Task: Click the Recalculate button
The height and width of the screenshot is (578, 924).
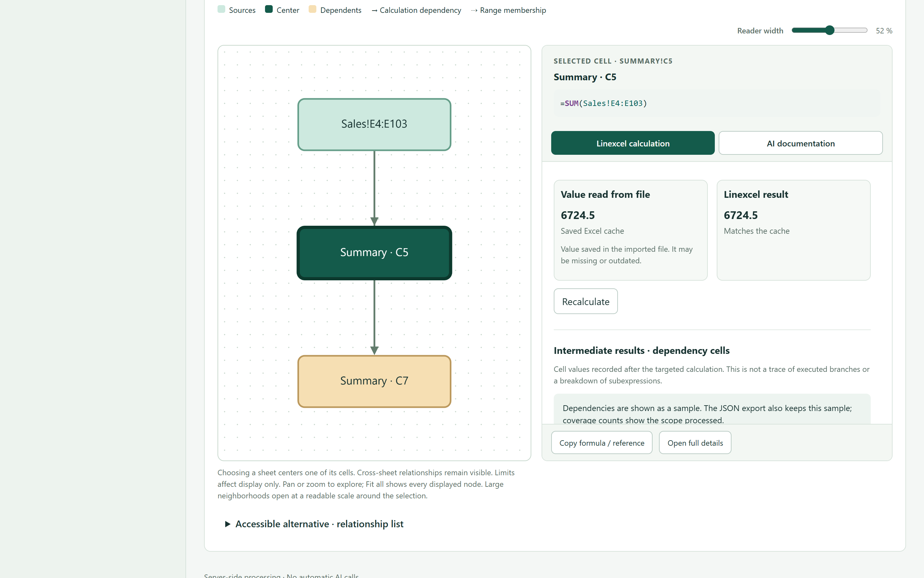Action: point(586,301)
